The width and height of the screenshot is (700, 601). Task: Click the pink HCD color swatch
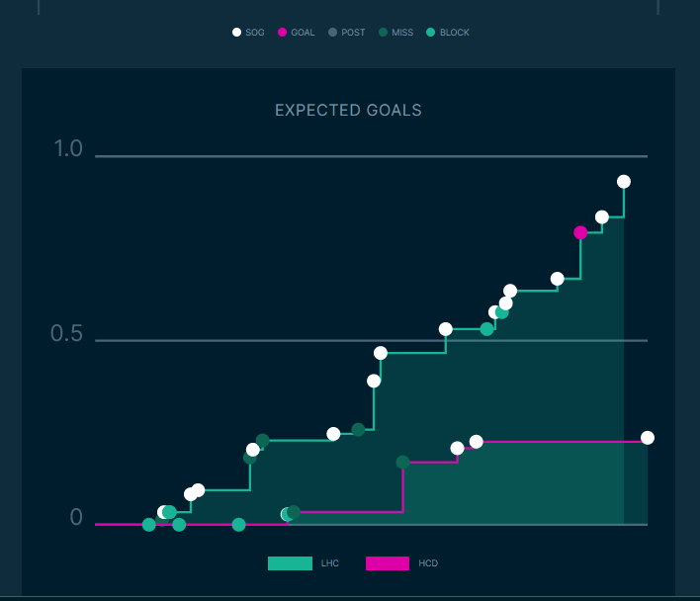coord(388,563)
